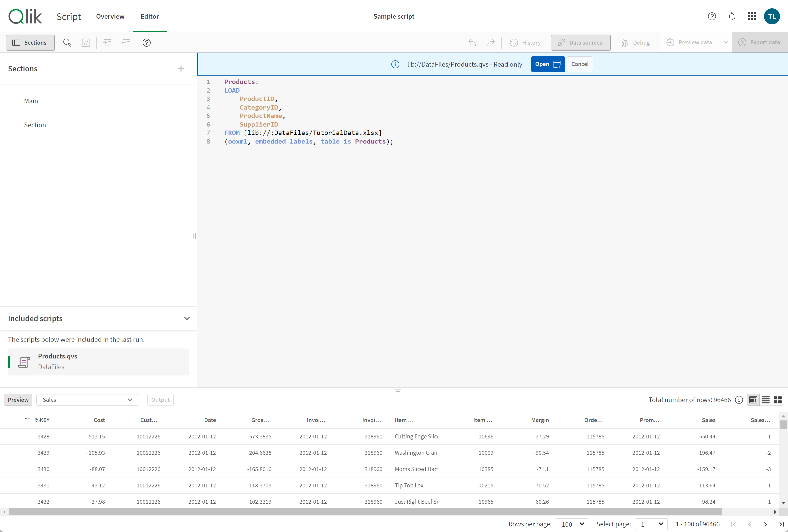Click the Open button for Products.qvs
Screen dimensions: 788x532
[546, 64]
